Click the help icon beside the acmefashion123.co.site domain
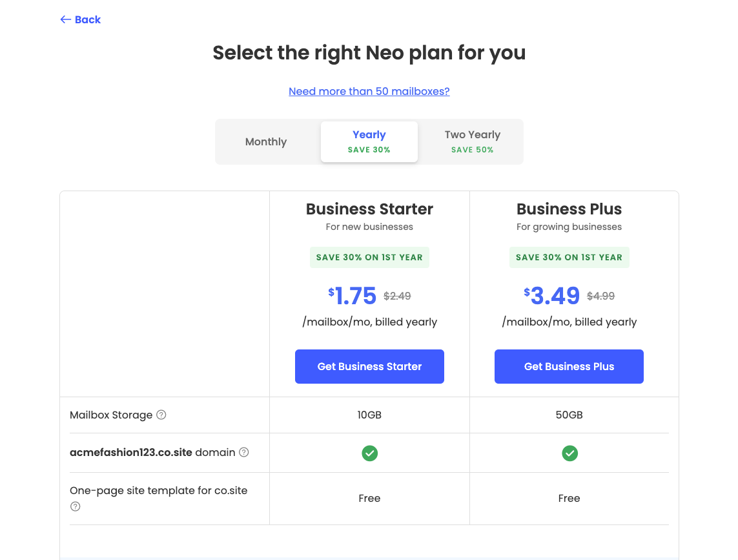Image resolution: width=738 pixels, height=560 pixels. (x=244, y=453)
